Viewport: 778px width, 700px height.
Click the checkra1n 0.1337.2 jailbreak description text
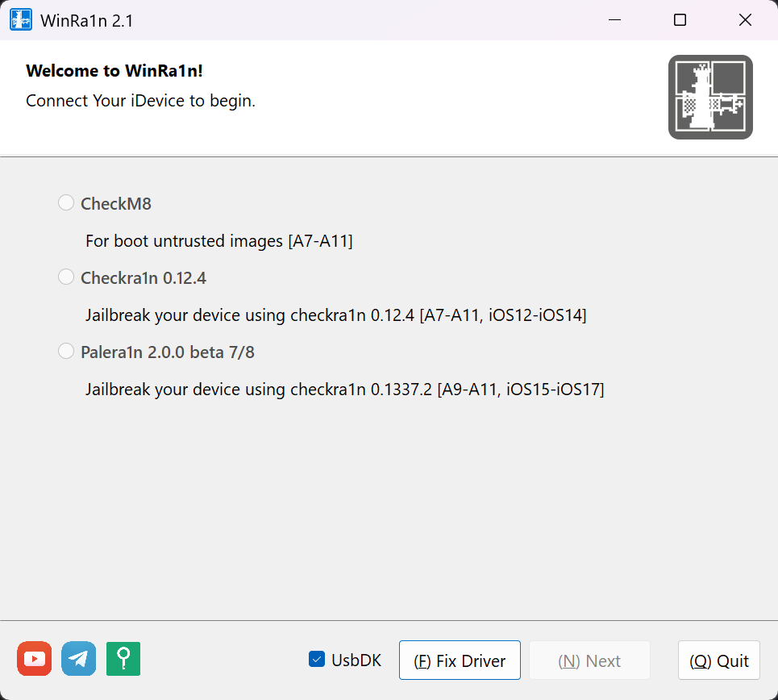click(x=344, y=390)
